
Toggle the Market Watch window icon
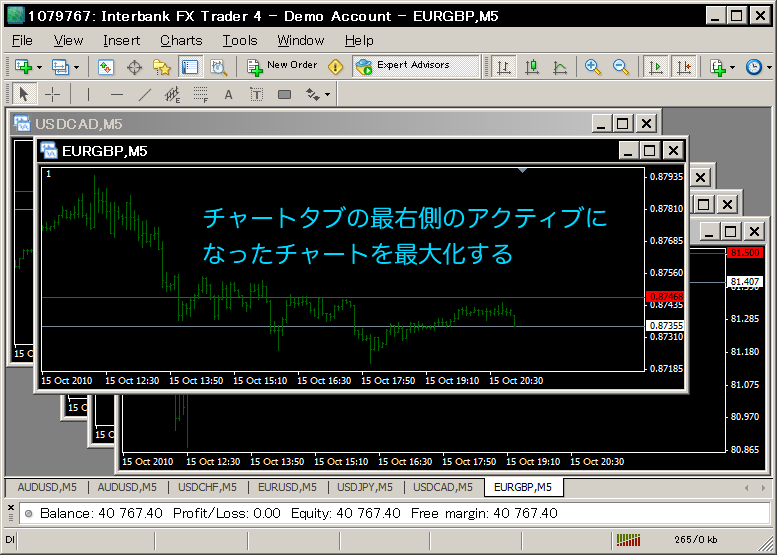tap(106, 67)
